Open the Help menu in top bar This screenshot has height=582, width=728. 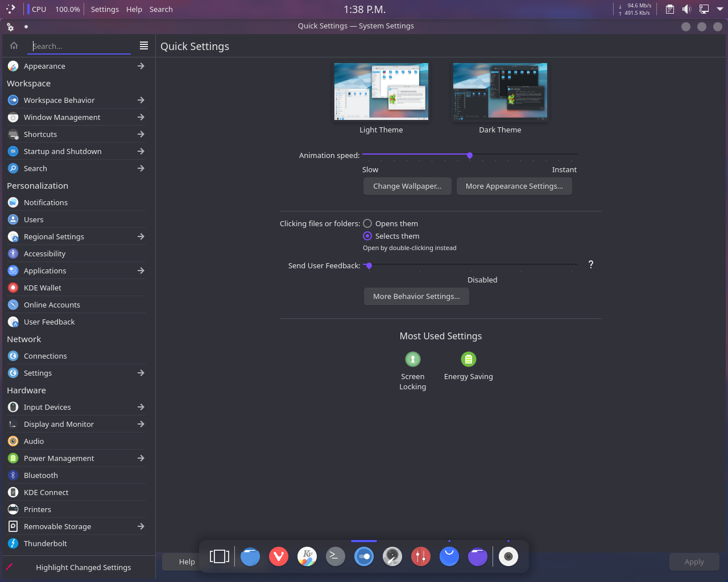pyautogui.click(x=134, y=9)
